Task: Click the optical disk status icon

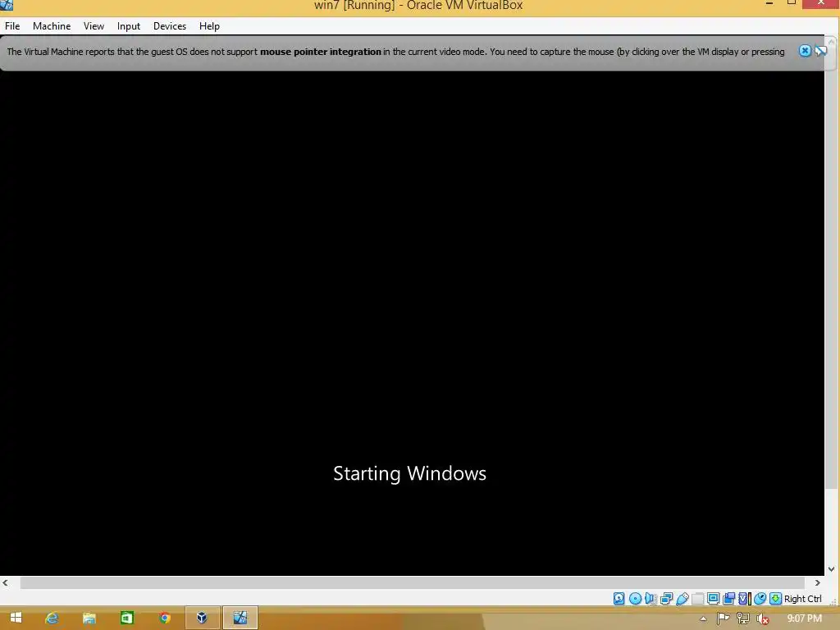Action: coord(635,598)
